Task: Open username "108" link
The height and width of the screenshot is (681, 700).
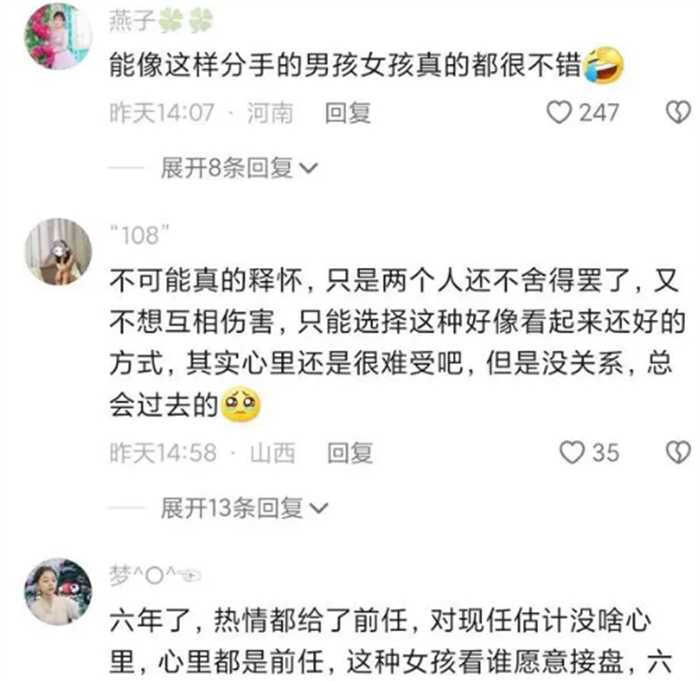Action: [140, 235]
